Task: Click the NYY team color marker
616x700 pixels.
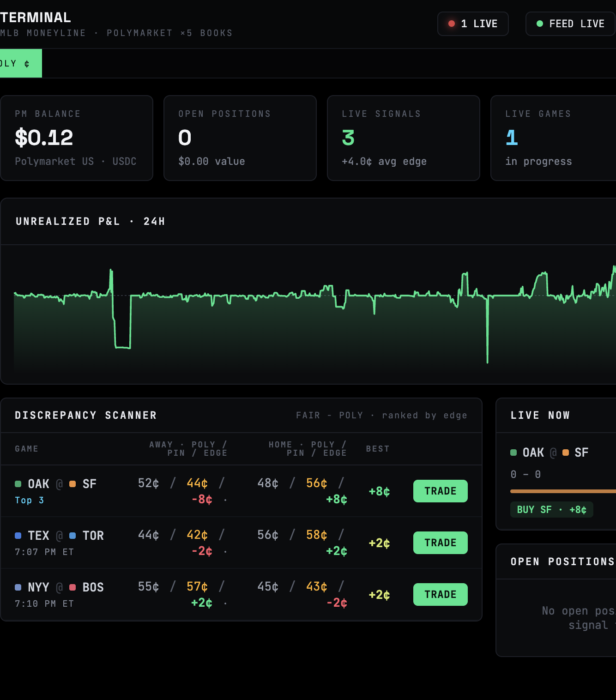Action: tap(18, 587)
